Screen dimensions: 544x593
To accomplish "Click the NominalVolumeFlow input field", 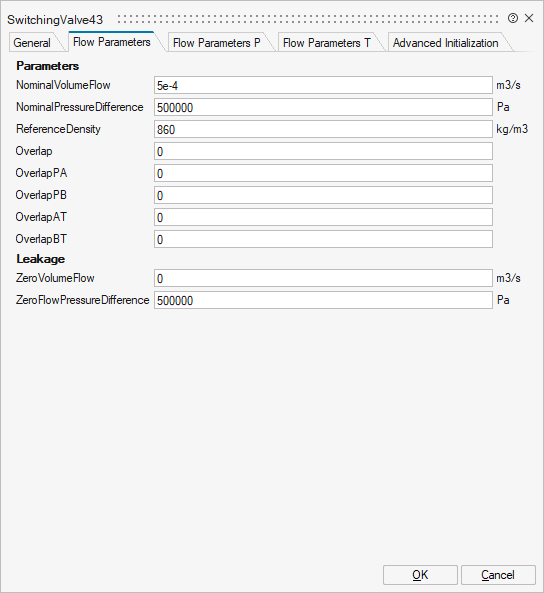I will click(323, 85).
